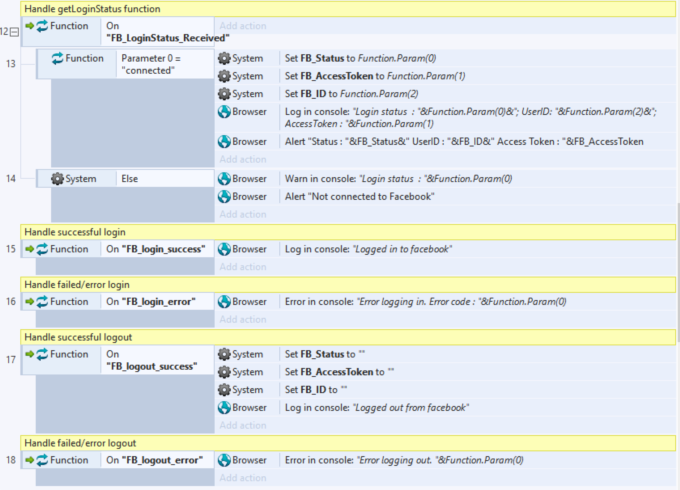Image resolution: width=680 pixels, height=490 pixels.
Task: Click Browser icon on Error logging out action
Action: (x=224, y=460)
